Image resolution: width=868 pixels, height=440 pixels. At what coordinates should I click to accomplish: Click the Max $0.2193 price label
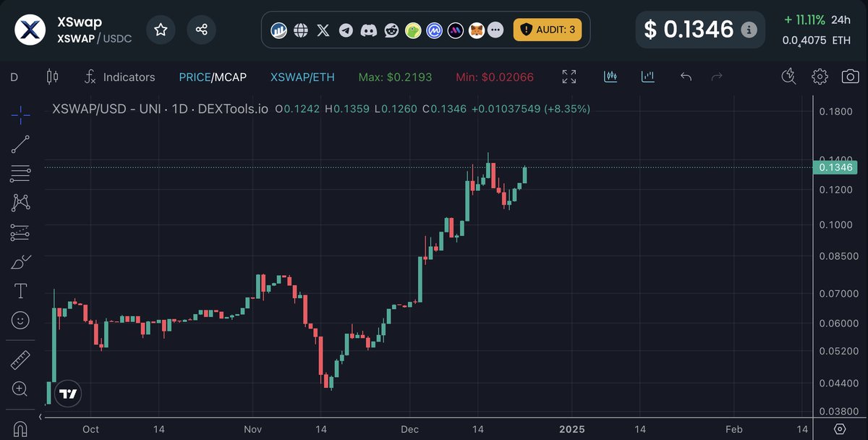click(x=395, y=76)
